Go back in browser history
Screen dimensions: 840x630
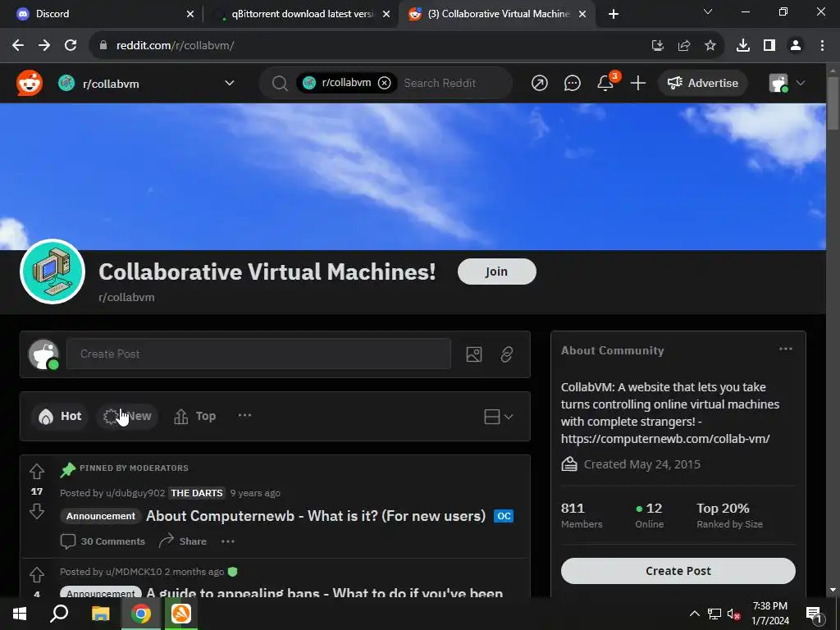point(18,46)
